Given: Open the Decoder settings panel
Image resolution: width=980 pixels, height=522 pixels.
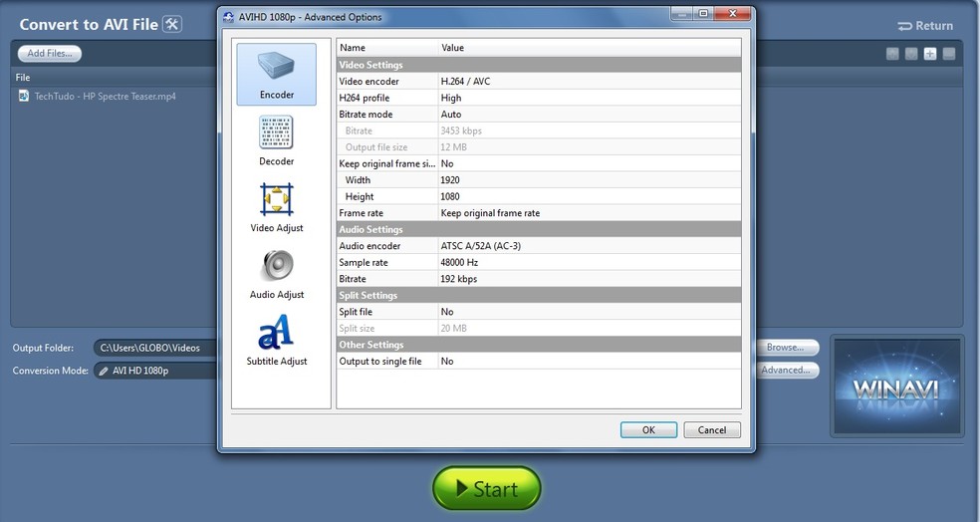Looking at the screenshot, I should pyautogui.click(x=276, y=140).
